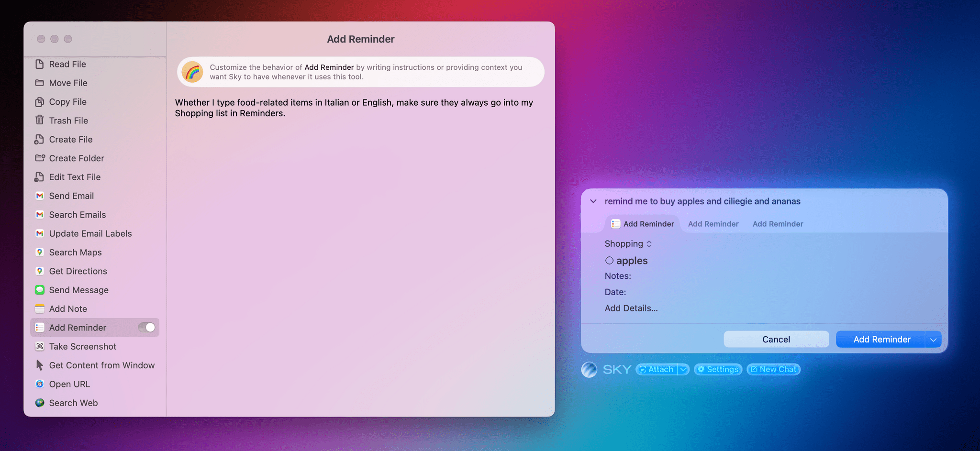
Task: Select Search Web in the sidebar
Action: point(95,403)
